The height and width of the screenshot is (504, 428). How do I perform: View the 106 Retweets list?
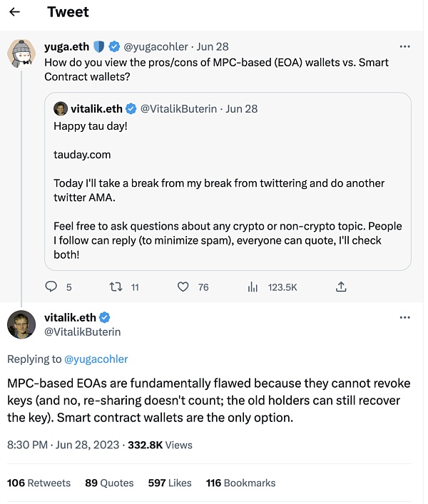pyautogui.click(x=39, y=483)
